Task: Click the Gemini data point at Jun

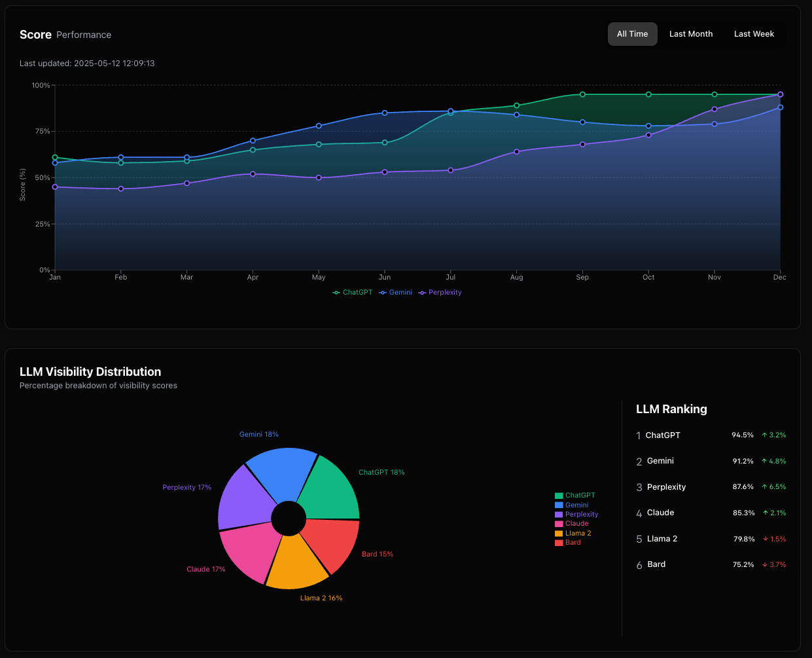Action: click(385, 113)
